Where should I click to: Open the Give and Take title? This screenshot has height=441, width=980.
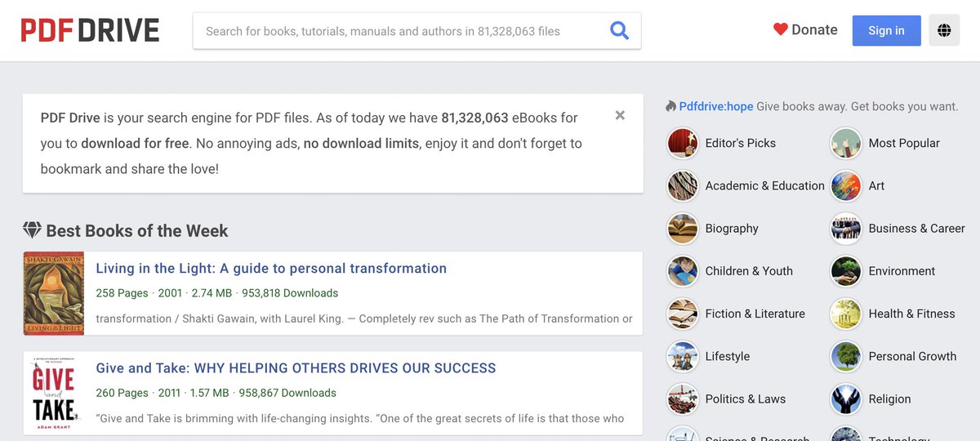(296, 368)
